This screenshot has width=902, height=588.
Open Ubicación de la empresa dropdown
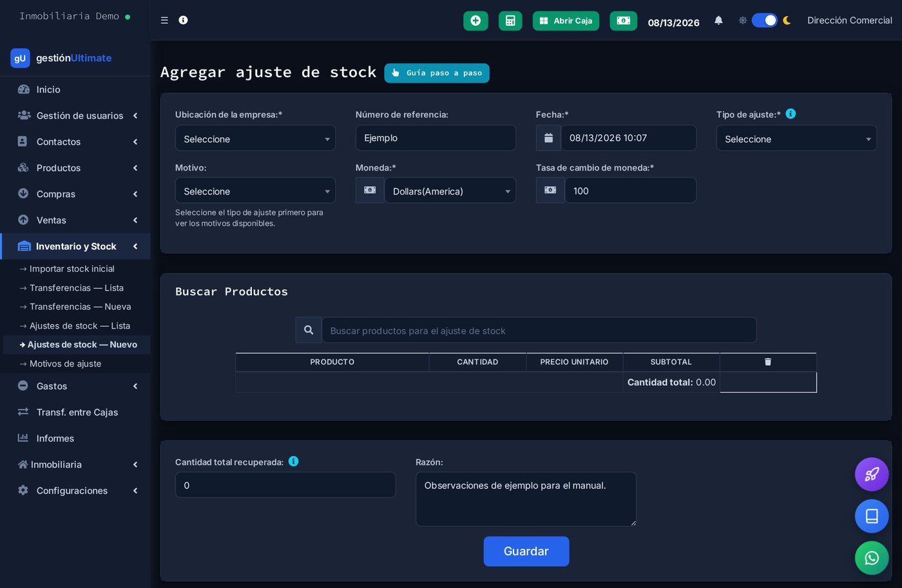[x=255, y=138]
